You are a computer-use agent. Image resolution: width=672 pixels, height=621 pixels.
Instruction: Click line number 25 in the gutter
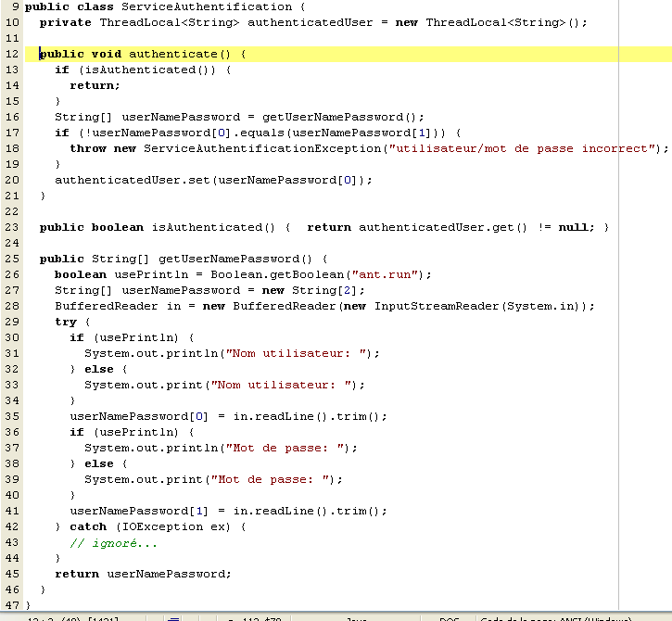pyautogui.click(x=11, y=259)
